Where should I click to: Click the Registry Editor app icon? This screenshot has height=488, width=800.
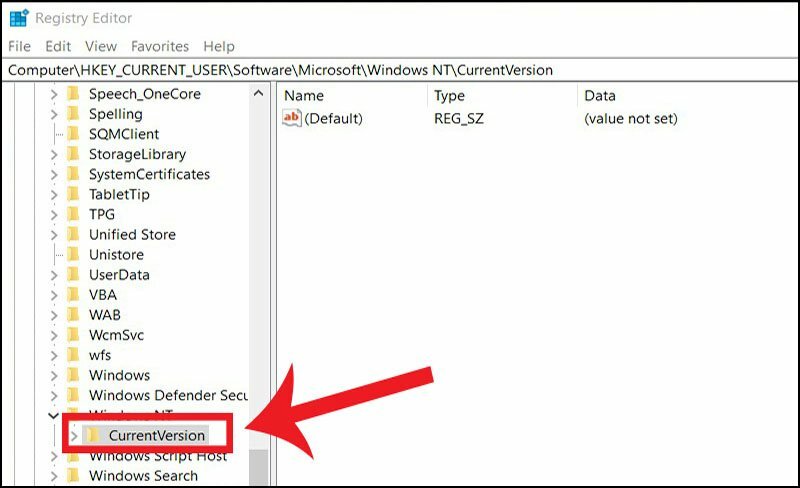coord(19,18)
